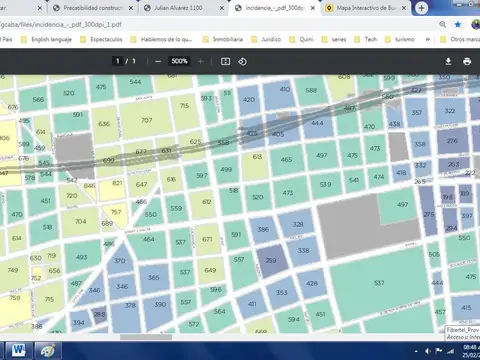Screen dimensions: 480x360
Task: Open Otros marcadores folder
Action: pos(460,39)
